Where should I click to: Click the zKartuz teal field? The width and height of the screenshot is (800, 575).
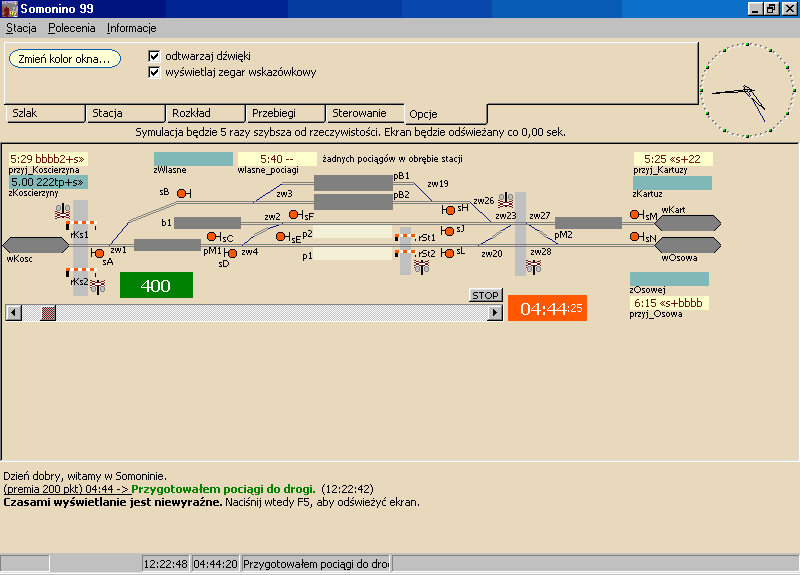[672, 183]
